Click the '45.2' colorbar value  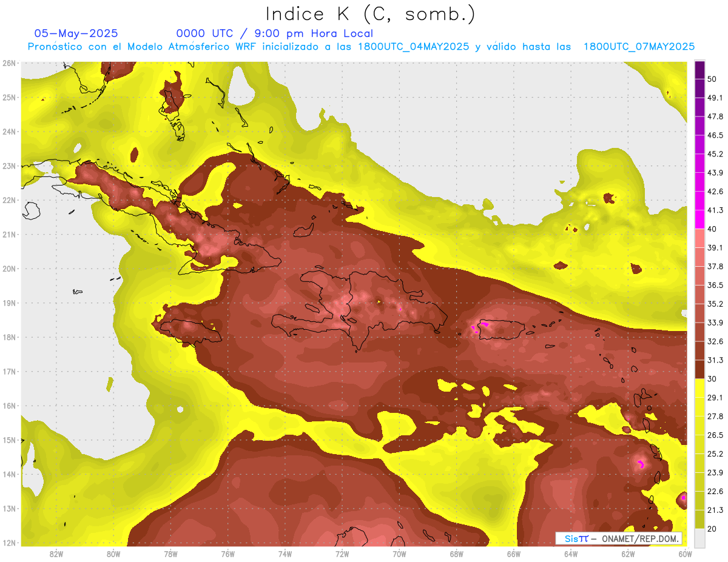(715, 154)
